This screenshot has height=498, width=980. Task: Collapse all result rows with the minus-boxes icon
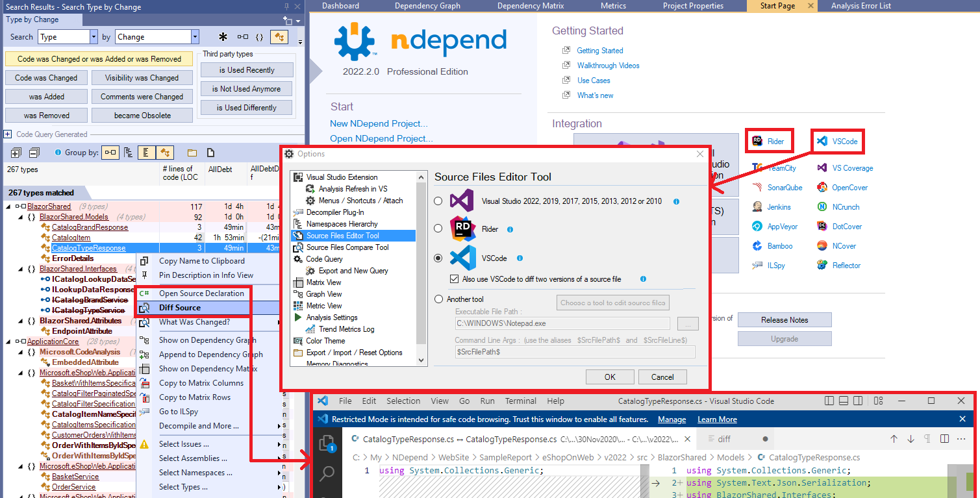34,153
